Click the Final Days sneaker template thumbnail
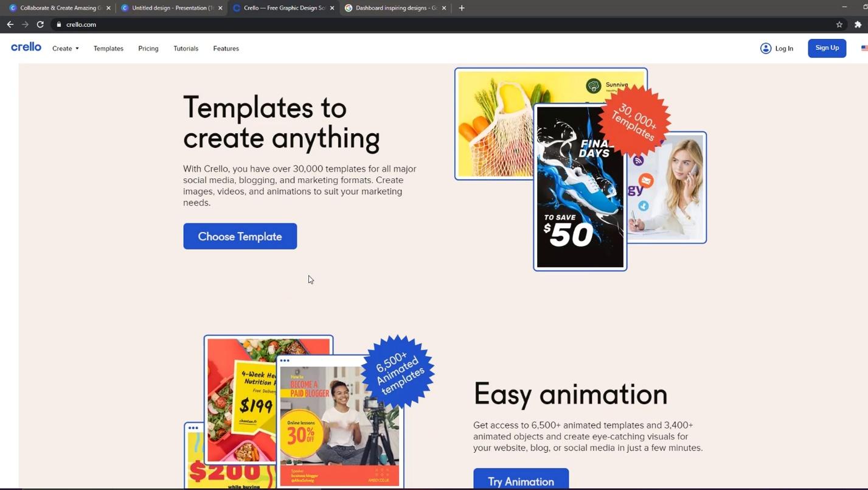868x490 pixels. pyautogui.click(x=580, y=187)
